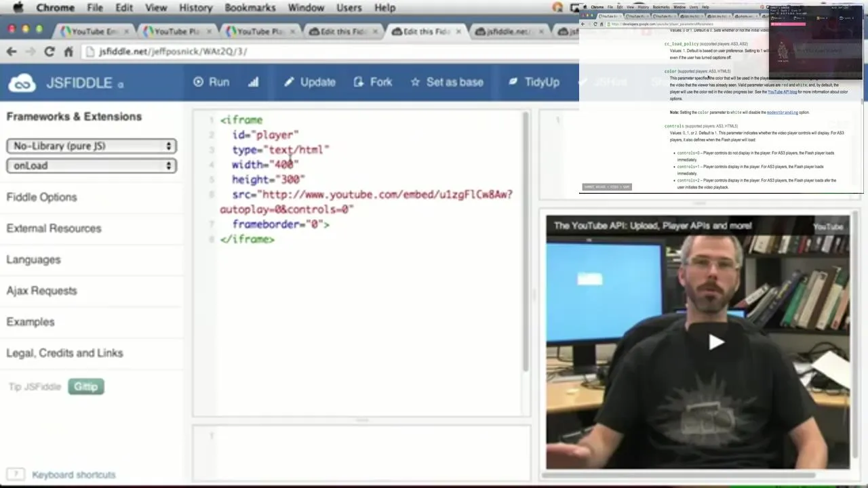Click the Gittip button
The height and width of the screenshot is (488, 868).
tap(85, 386)
